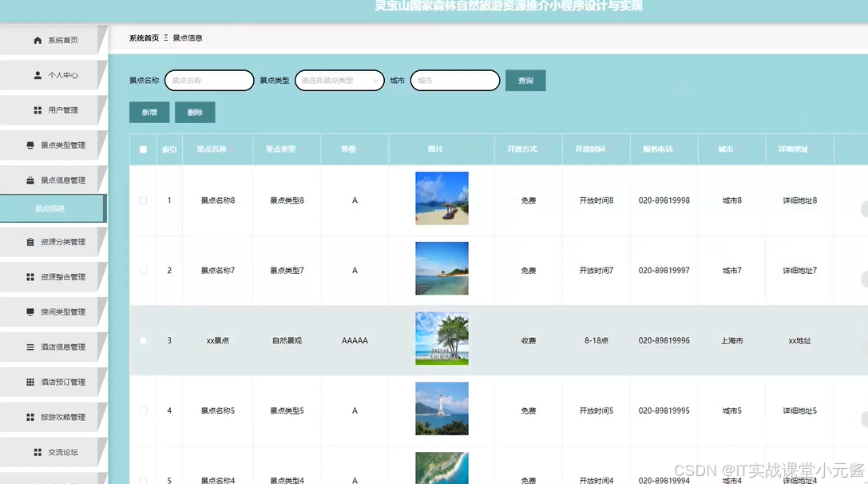Click the 新增 add button
The width and height of the screenshot is (868, 484).
tap(149, 113)
